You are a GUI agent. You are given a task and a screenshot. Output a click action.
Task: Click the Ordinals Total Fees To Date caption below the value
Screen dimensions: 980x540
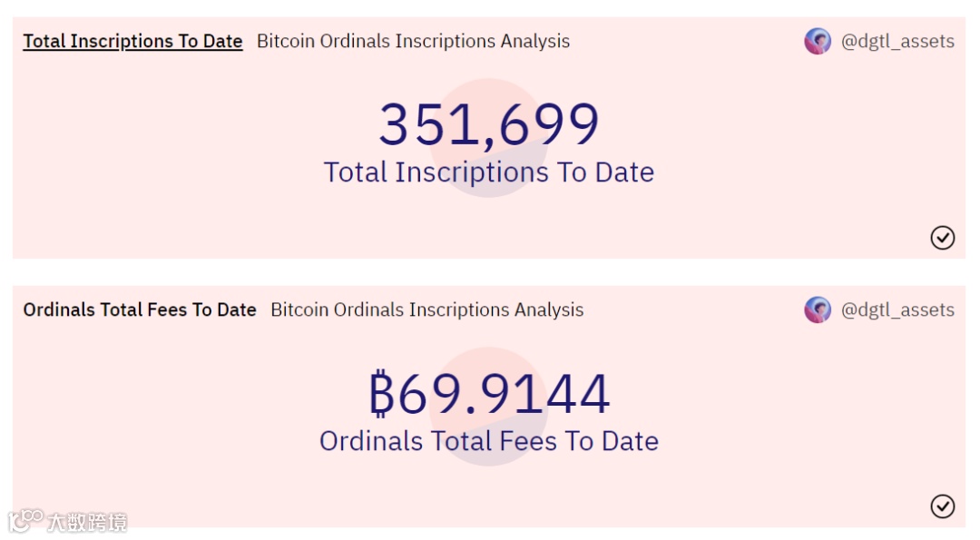pos(488,441)
